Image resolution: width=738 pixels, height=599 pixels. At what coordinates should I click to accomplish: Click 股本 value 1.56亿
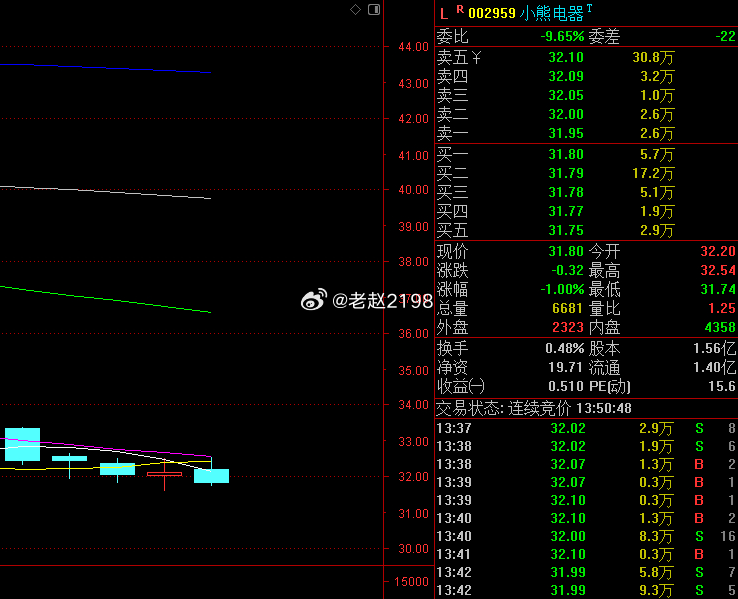tap(714, 349)
